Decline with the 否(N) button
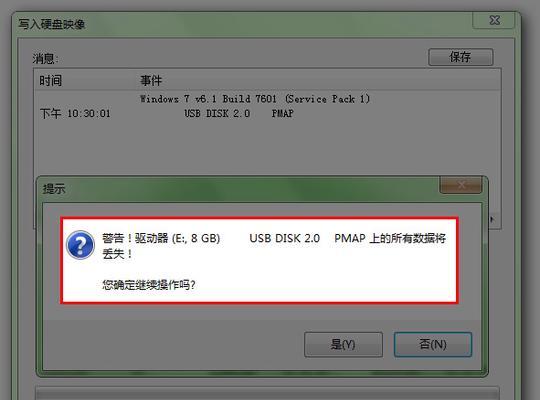 pos(433,344)
